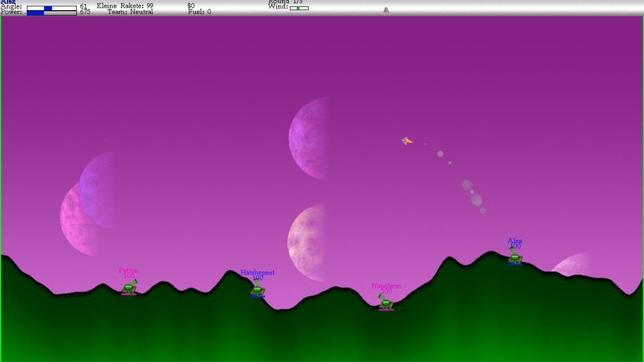Click the Napoleon name label

pyautogui.click(x=386, y=286)
